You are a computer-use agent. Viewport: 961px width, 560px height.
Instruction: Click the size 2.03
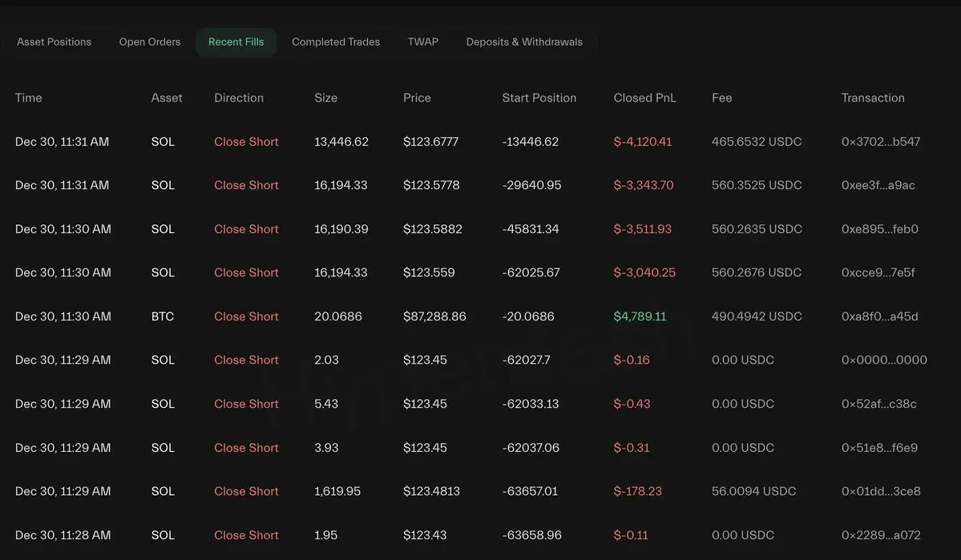tap(326, 360)
